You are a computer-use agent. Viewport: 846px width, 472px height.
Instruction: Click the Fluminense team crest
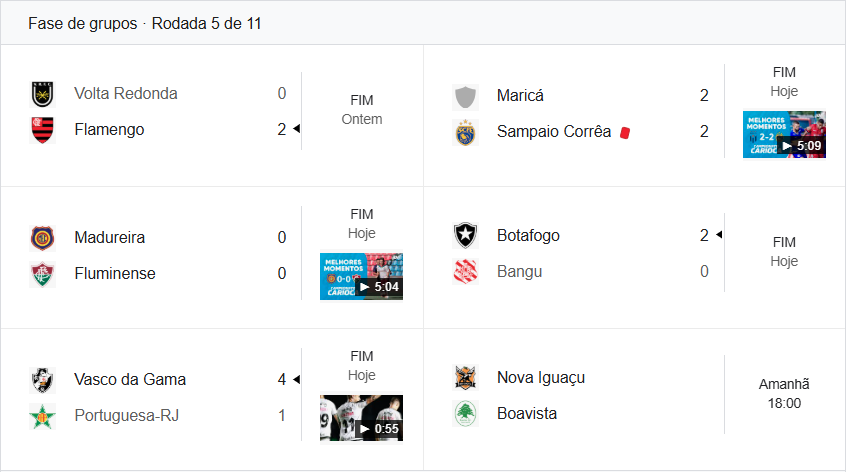(x=42, y=274)
